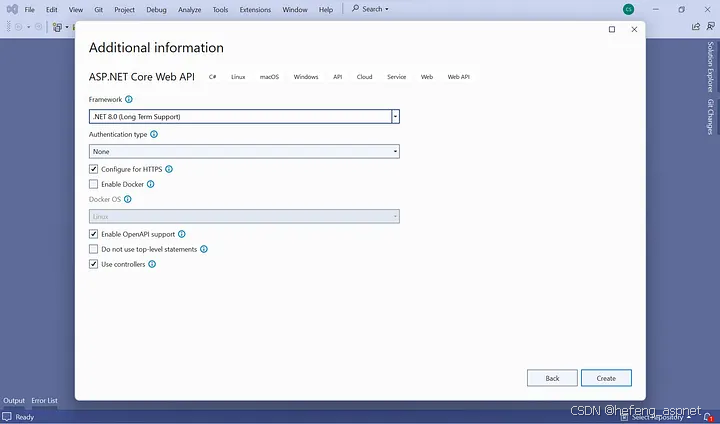Enable the Docker checkbox
720x424 pixels.
(94, 184)
